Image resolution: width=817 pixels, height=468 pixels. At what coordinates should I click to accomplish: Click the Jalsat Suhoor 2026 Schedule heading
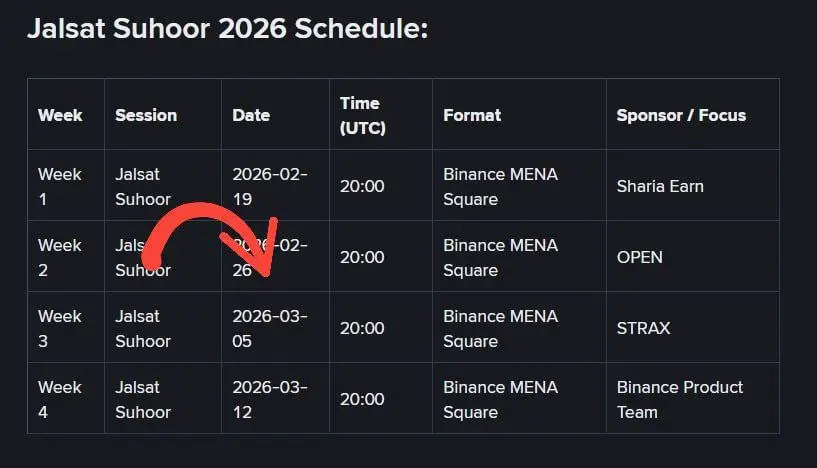[227, 29]
